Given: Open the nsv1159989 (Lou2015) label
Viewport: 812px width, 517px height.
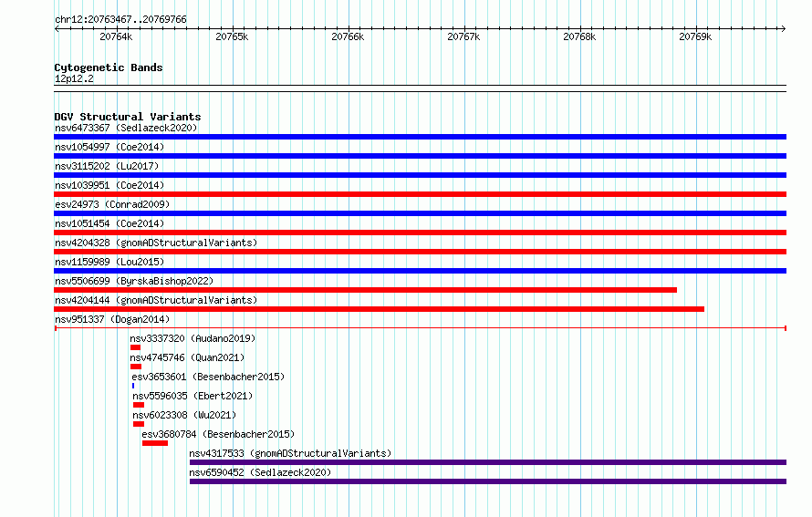Looking at the screenshot, I should (x=109, y=262).
